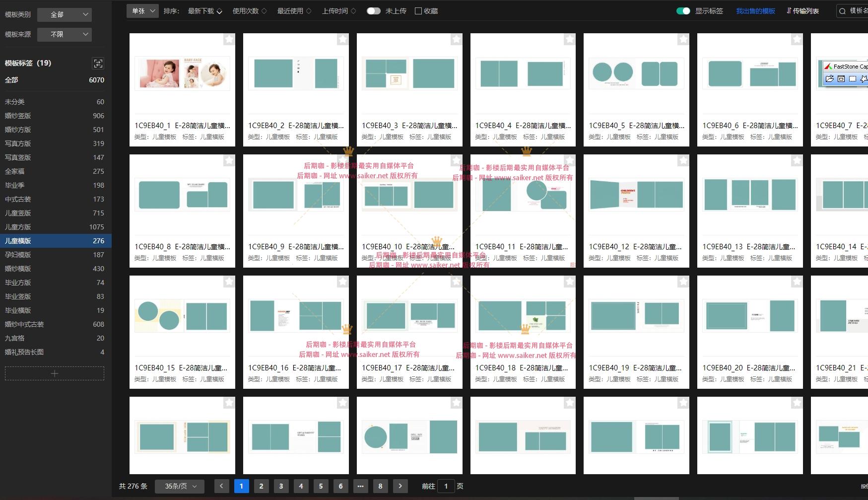Click the tag panel scan/expand icon
Viewport: 868px width, 500px height.
[98, 63]
